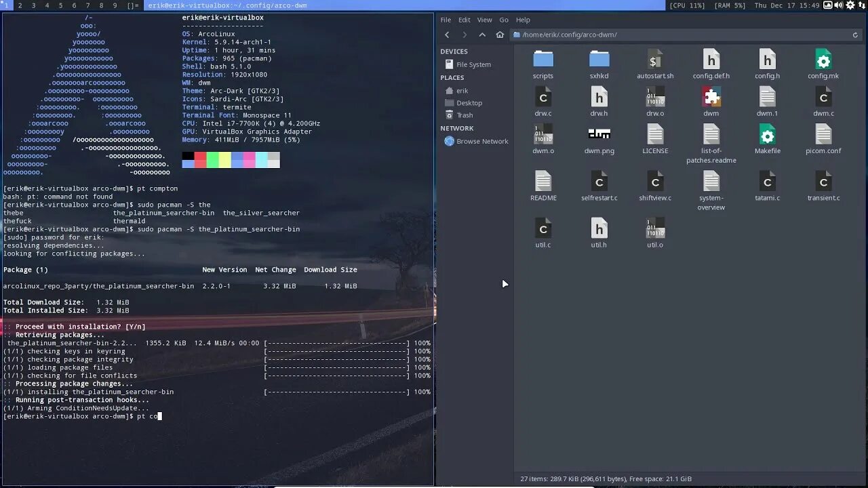This screenshot has width=868, height=488.
Task: Go up to parent directory
Action: tap(482, 35)
